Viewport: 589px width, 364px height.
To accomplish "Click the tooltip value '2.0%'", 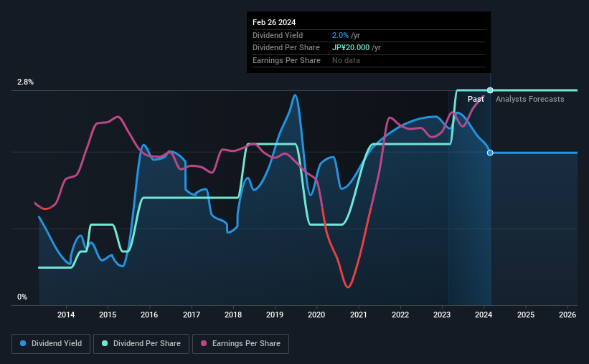I will point(340,35).
